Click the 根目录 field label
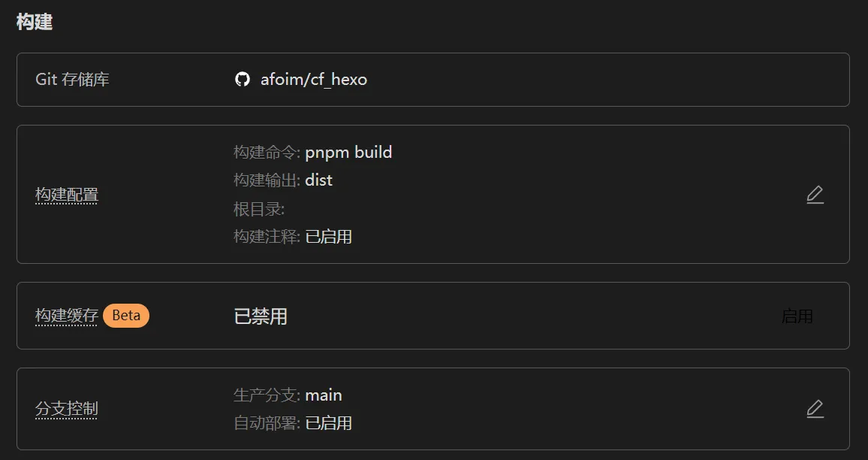Viewport: 868px width, 460px height. pyautogui.click(x=258, y=208)
